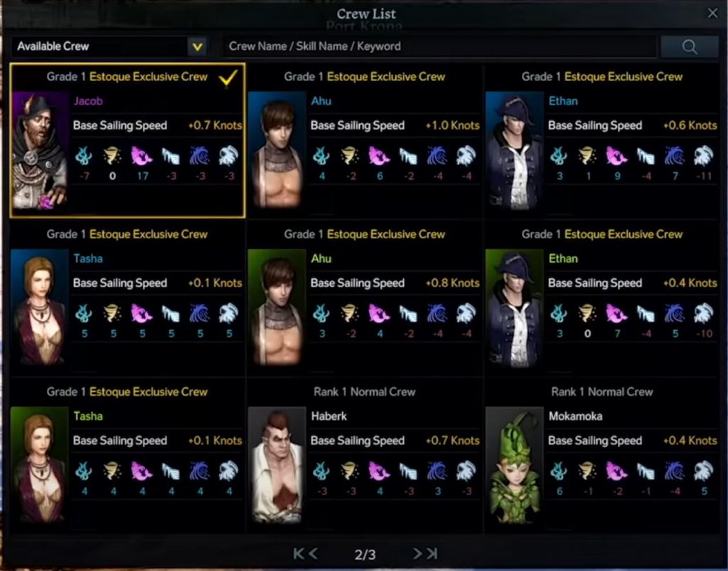Screen dimensions: 728x571
Task: Click Haberk's cold snap glacier icon
Action: pyautogui.click(x=409, y=471)
